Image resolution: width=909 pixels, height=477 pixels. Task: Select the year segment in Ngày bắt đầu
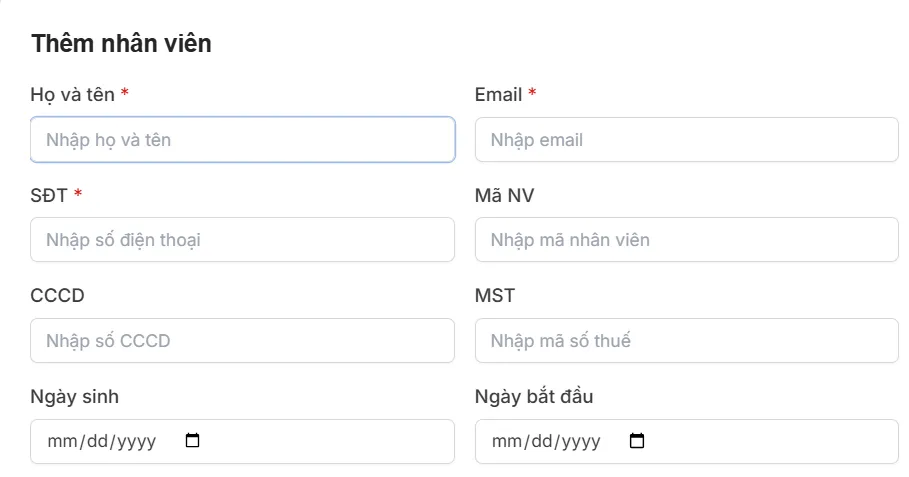[x=580, y=441]
